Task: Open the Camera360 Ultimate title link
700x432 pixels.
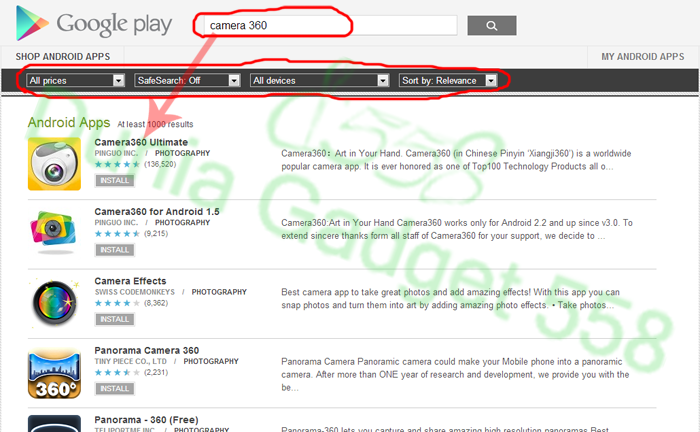Action: pyautogui.click(x=141, y=142)
